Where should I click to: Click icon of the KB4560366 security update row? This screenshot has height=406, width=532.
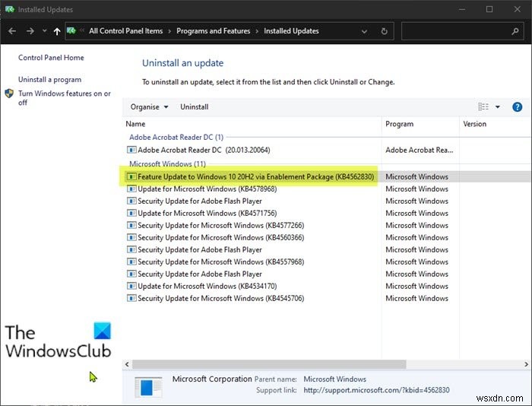tap(131, 237)
